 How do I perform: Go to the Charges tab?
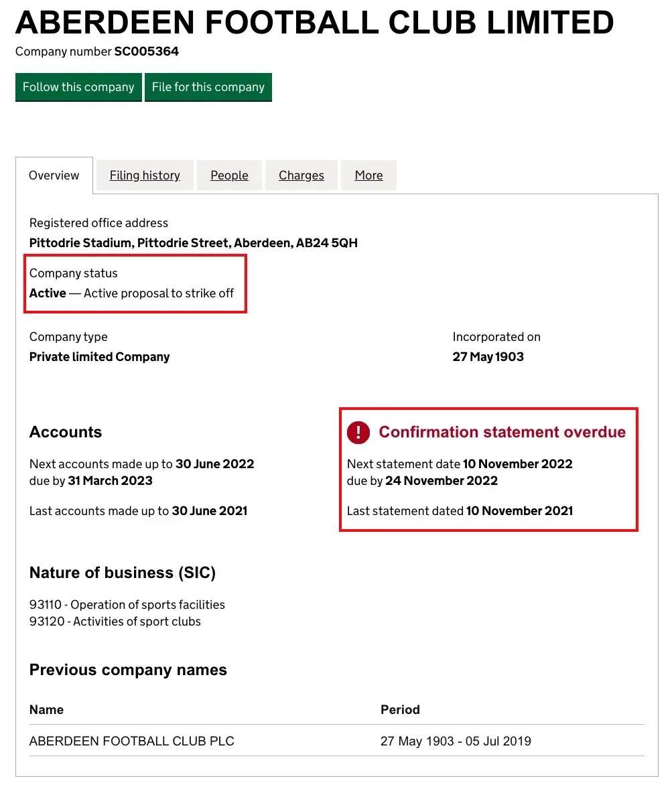click(x=301, y=175)
